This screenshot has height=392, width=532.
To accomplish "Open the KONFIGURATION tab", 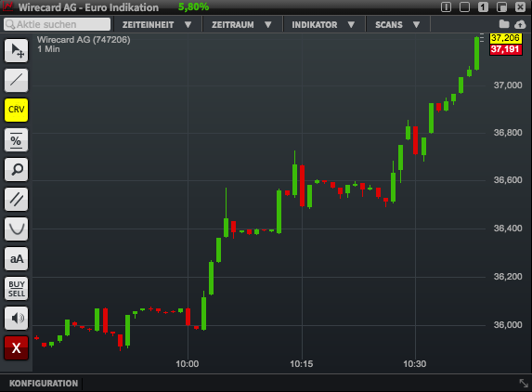I will (x=44, y=384).
